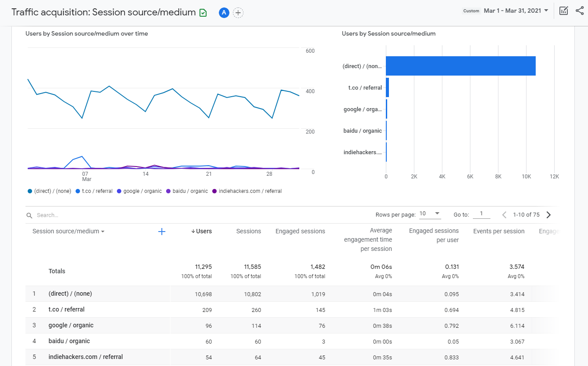Click the Totals Sessions value 11,585

pos(253,267)
